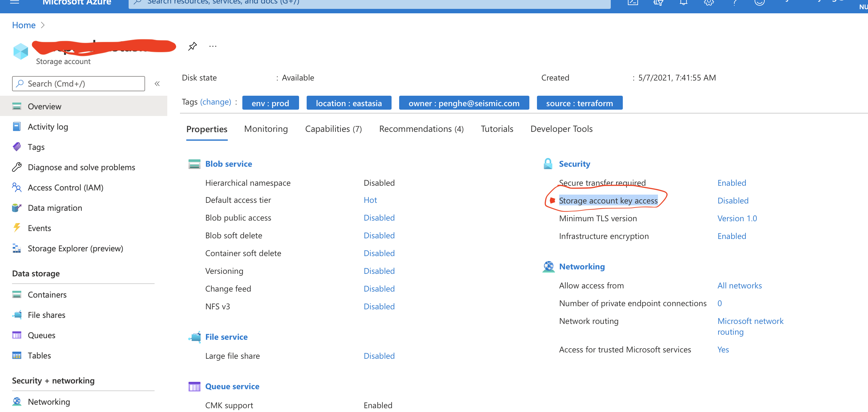Click Change feed Disabled value
868x412 pixels.
[379, 289]
